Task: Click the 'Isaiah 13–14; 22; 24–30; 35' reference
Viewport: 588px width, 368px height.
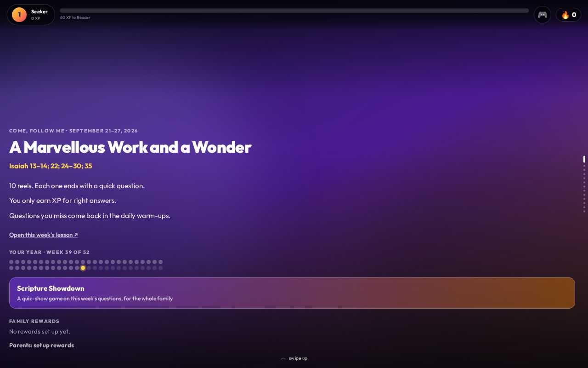Action: point(51,166)
